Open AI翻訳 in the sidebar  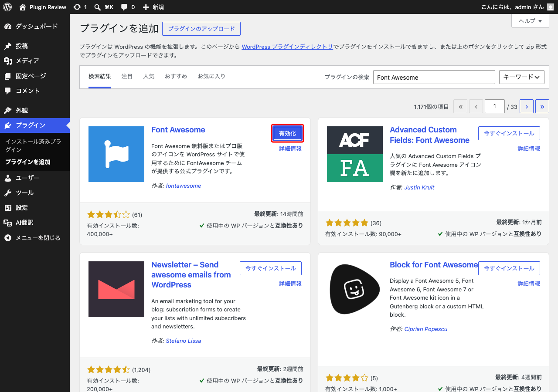tap(35, 222)
